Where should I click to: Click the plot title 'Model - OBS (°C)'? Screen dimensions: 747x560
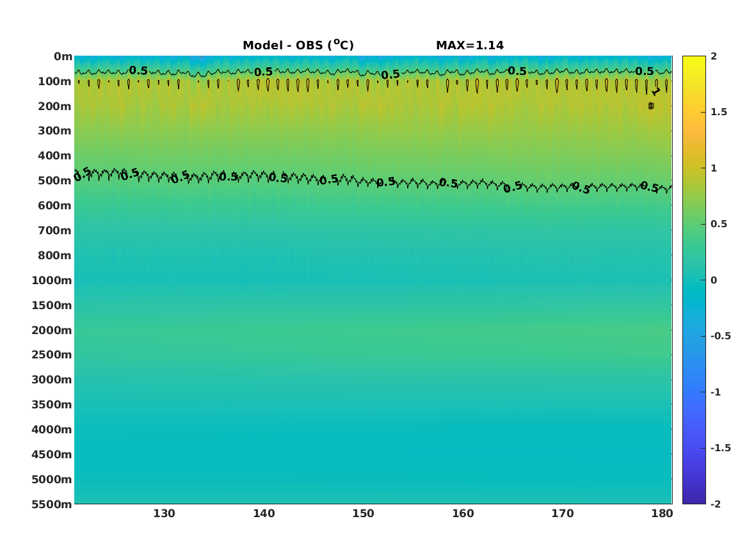click(298, 45)
